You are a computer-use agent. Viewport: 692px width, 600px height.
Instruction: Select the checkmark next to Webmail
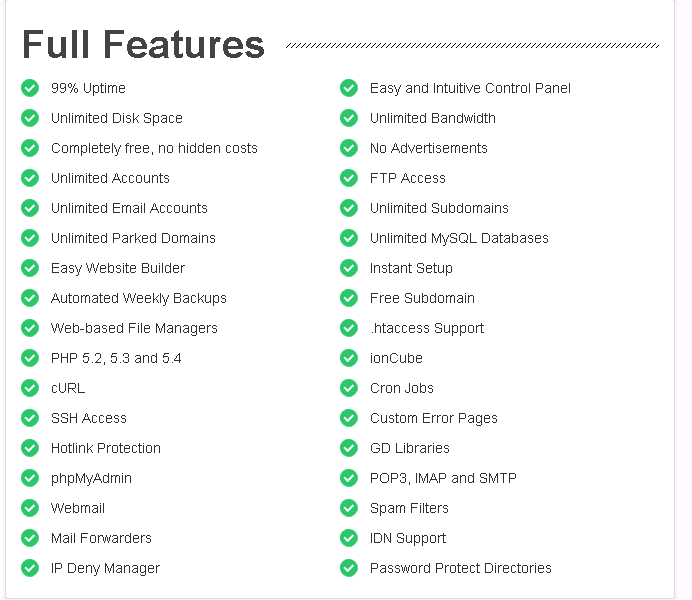point(30,508)
